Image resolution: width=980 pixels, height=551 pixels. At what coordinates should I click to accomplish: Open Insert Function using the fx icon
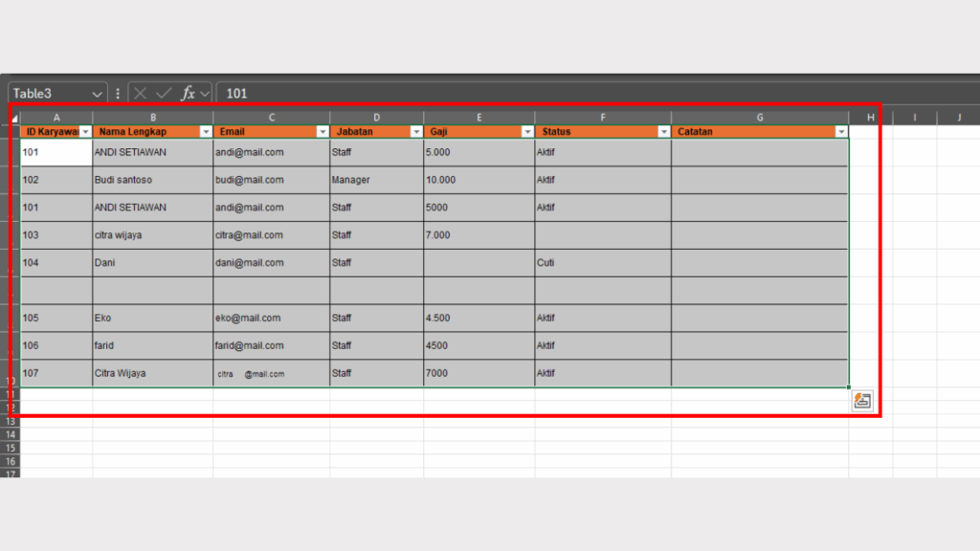coord(189,93)
